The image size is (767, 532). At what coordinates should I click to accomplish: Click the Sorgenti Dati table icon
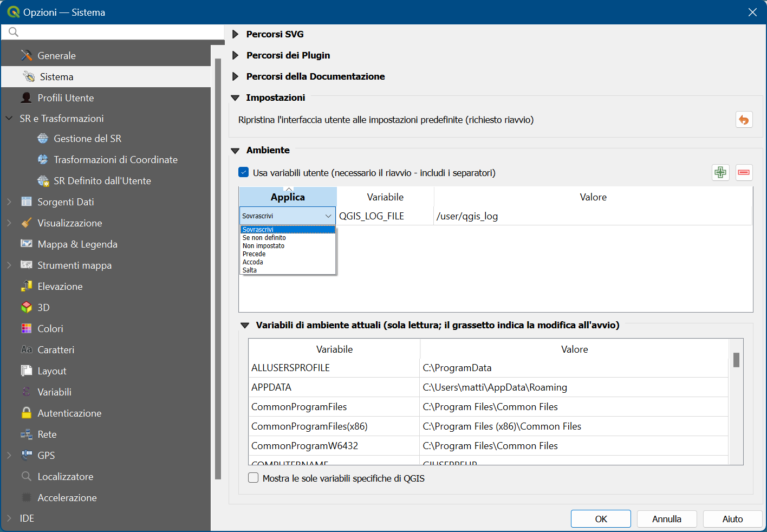(x=27, y=202)
